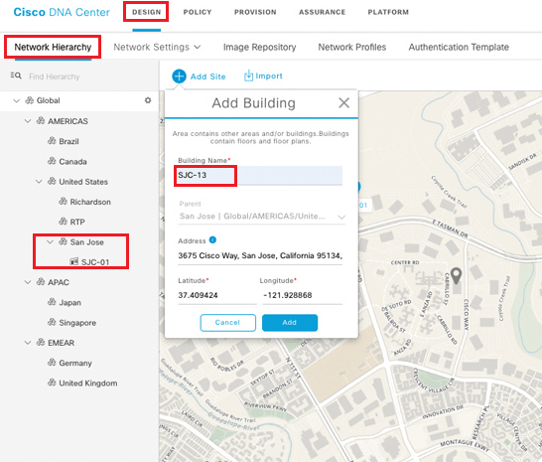This screenshot has height=462, width=542.
Task: Click the Add Site link
Action: pyautogui.click(x=208, y=76)
